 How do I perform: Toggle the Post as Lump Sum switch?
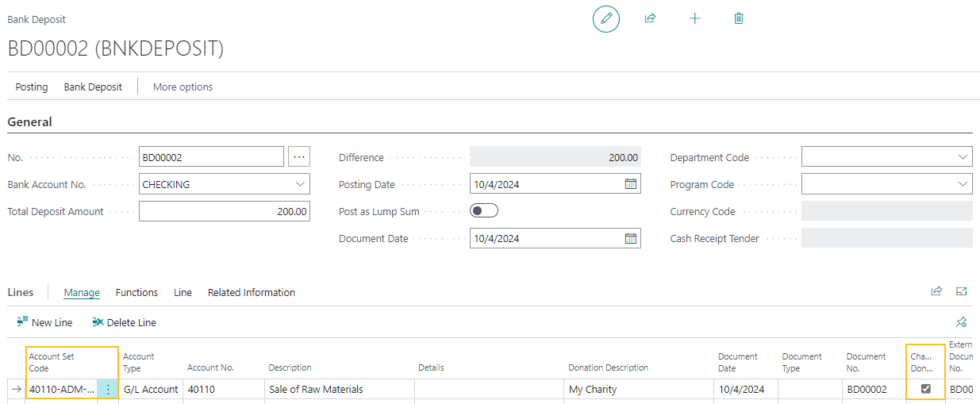click(x=484, y=211)
